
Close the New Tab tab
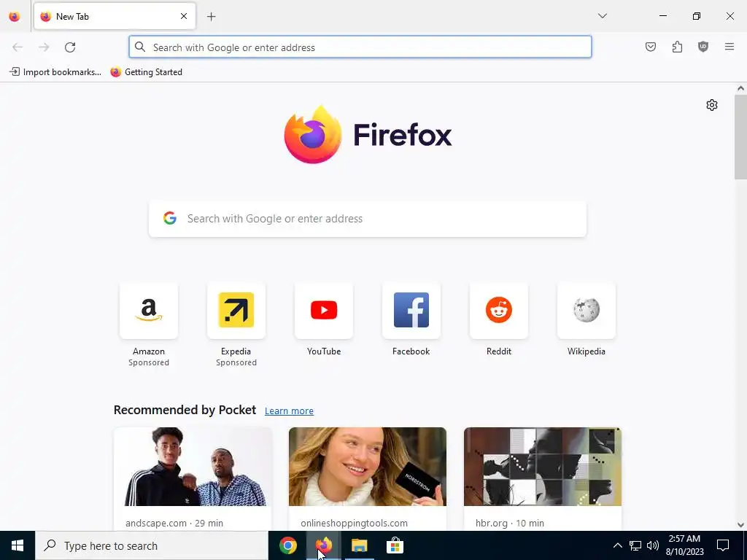(x=184, y=16)
